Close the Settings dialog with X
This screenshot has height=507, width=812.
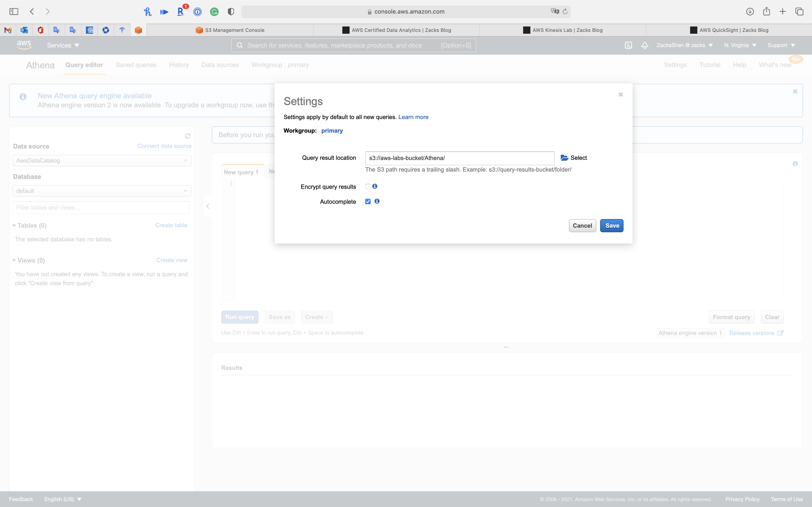(x=620, y=95)
